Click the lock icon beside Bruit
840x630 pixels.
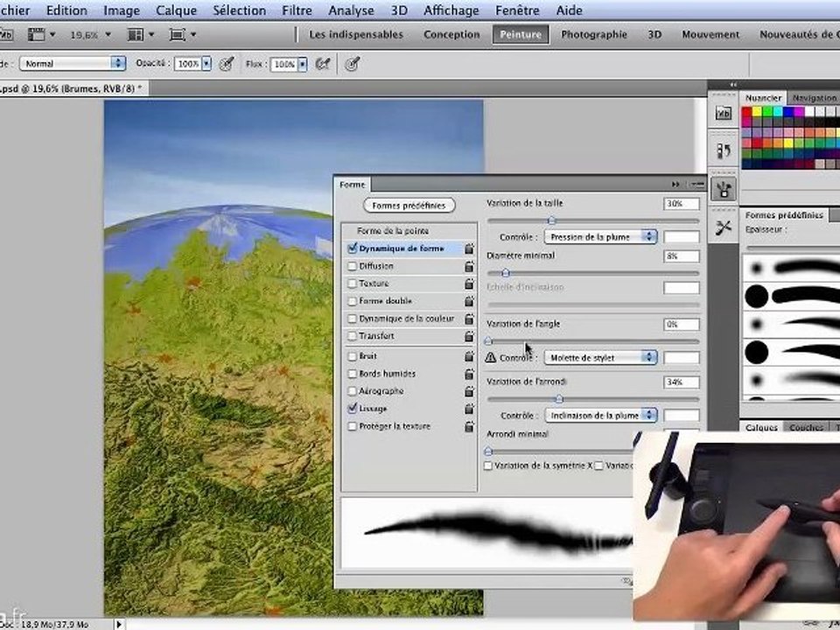(469, 356)
